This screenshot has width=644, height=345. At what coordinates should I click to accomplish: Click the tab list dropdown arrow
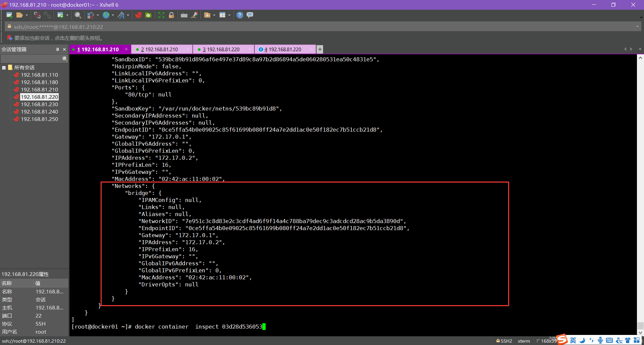(640, 49)
